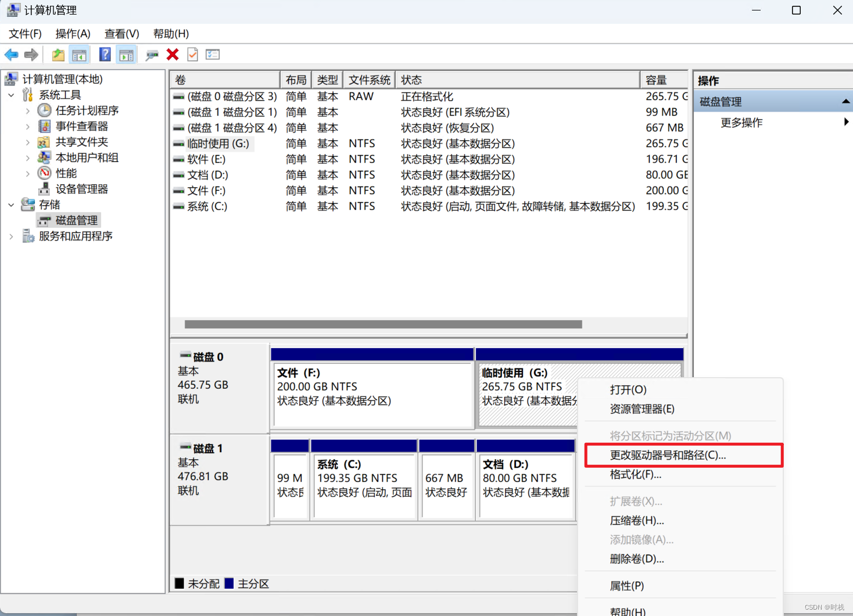Select the 软件 (E:) volume row
853x616 pixels.
(x=430, y=159)
